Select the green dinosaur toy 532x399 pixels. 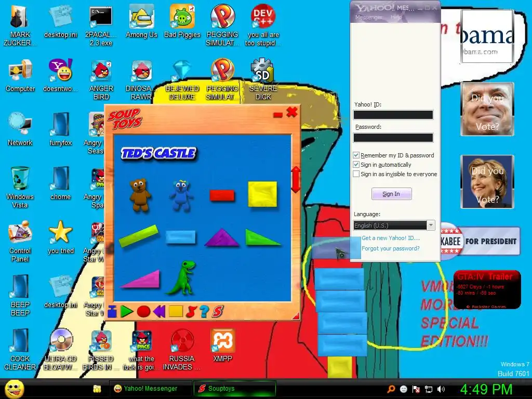tap(181, 277)
